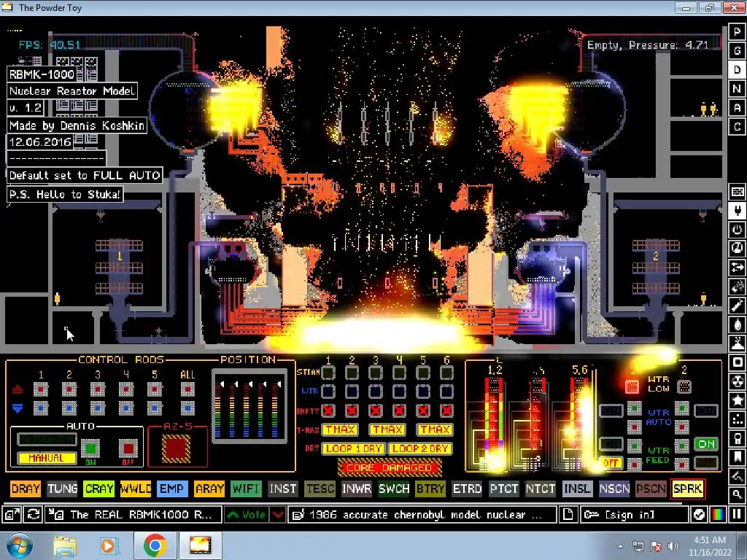Click control rod 1 lower button
747x560 pixels.
(41, 408)
